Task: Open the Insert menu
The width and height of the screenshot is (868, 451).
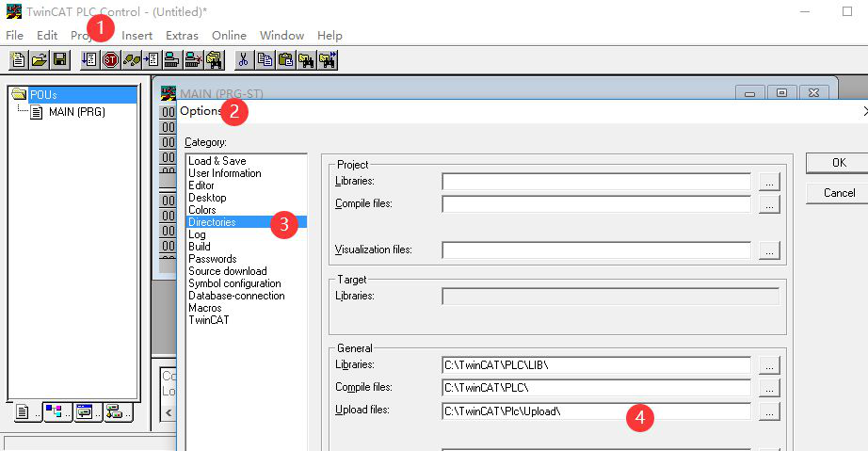Action: 137,36
